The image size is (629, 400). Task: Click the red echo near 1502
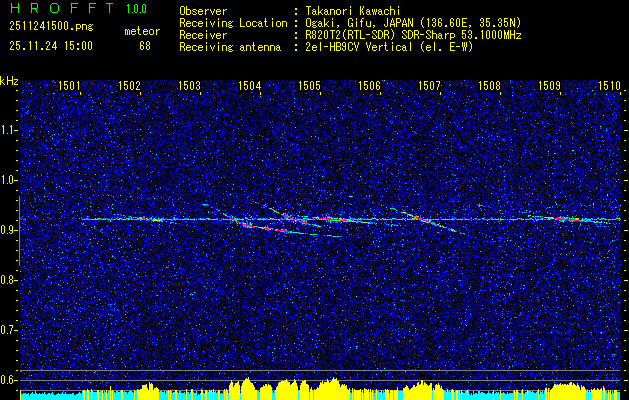pos(150,219)
